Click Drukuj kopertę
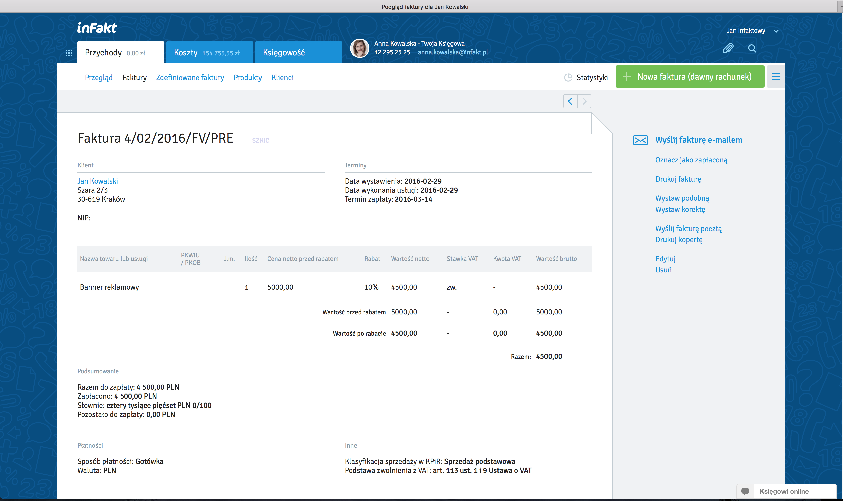 coord(679,240)
